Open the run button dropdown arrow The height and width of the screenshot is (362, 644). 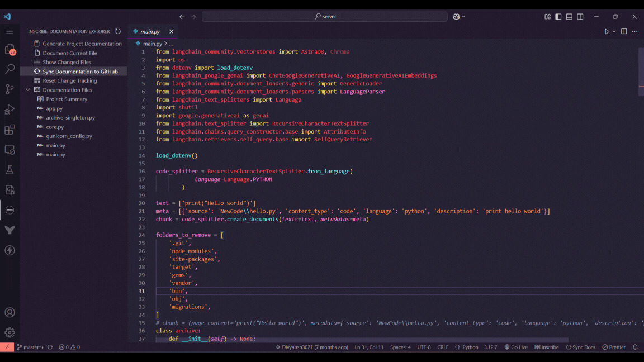[614, 32]
